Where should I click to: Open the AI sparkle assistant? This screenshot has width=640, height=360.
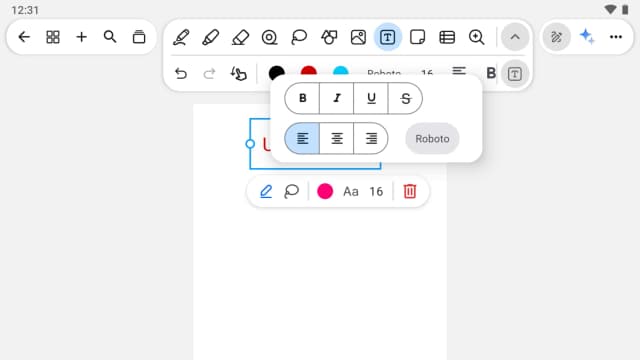[587, 37]
